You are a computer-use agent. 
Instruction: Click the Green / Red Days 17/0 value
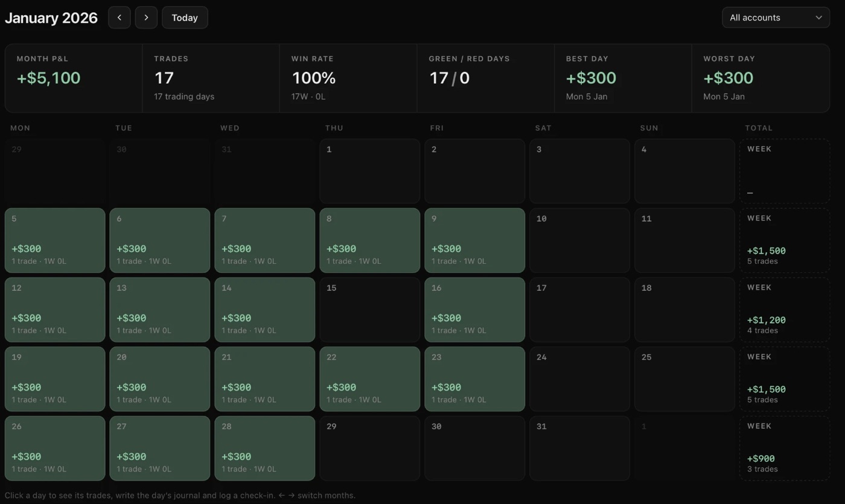tap(450, 78)
